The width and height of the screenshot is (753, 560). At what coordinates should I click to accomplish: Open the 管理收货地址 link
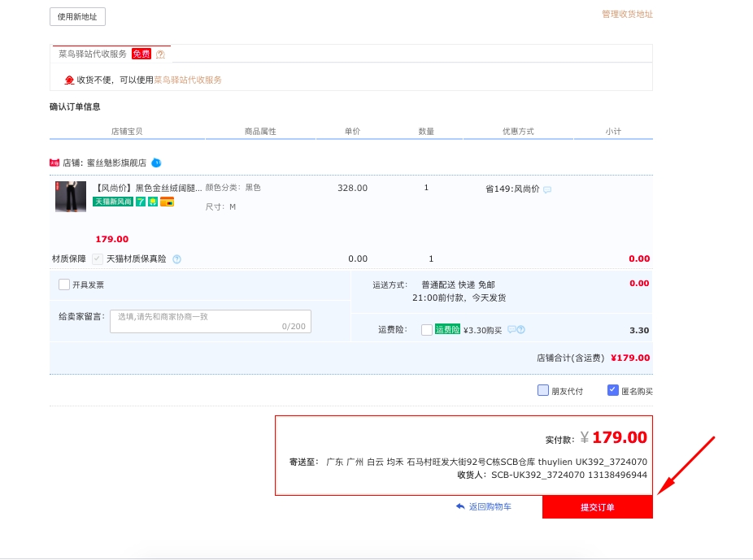pos(627,14)
